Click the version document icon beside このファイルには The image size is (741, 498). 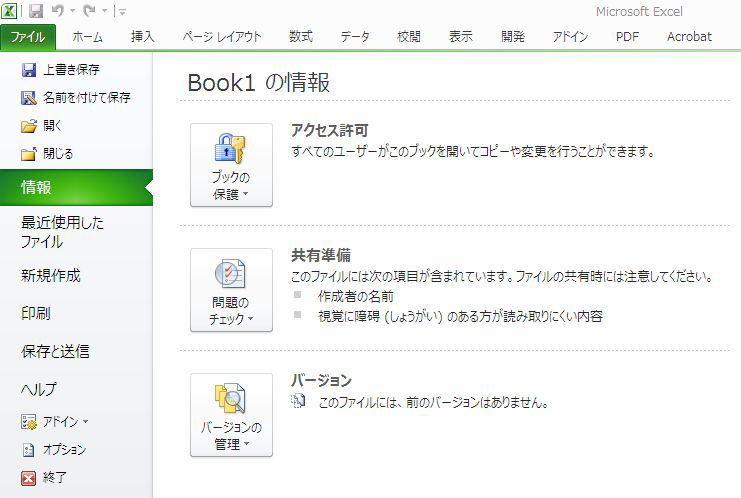pos(298,401)
